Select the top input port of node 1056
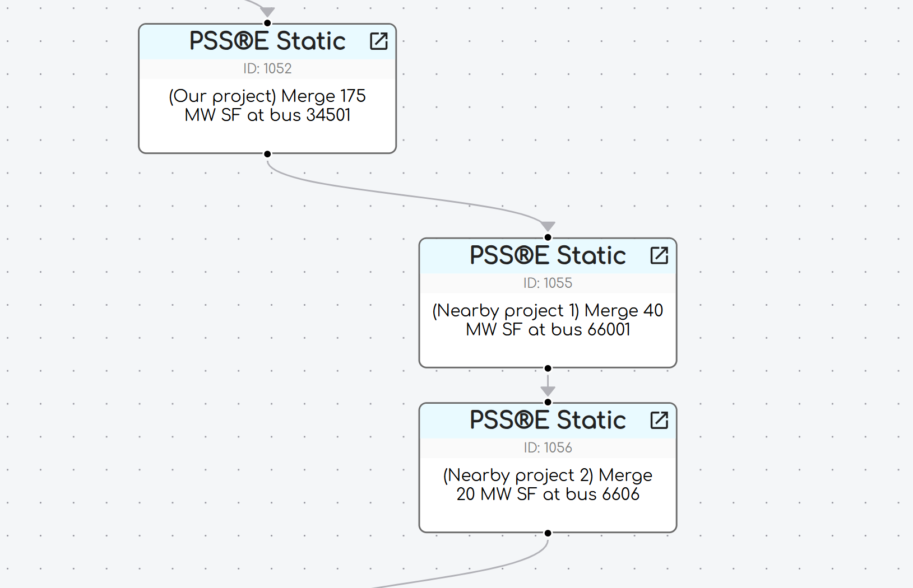 [548, 402]
